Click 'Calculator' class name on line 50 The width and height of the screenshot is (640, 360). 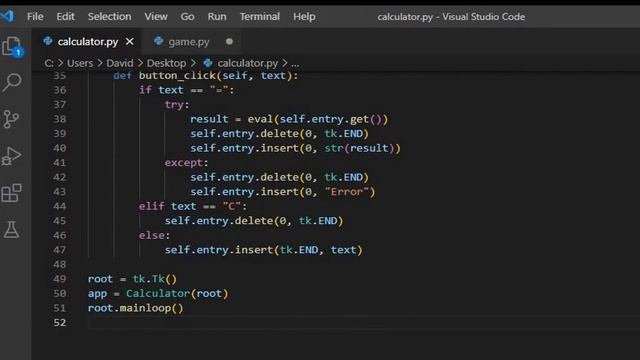click(158, 293)
